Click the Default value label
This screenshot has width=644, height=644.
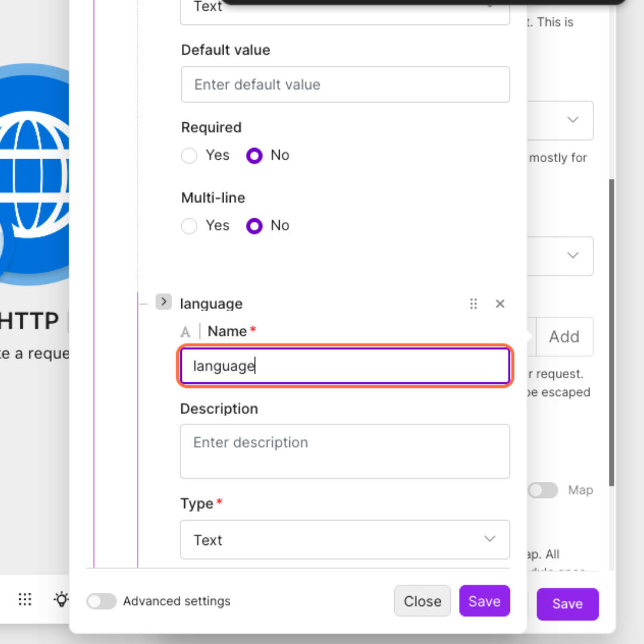[x=225, y=50]
